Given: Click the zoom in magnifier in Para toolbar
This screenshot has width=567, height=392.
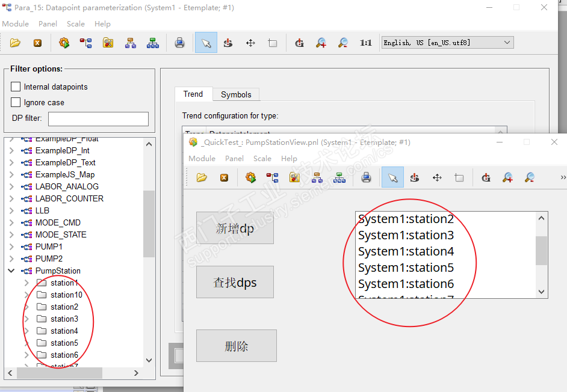Looking at the screenshot, I should point(321,43).
